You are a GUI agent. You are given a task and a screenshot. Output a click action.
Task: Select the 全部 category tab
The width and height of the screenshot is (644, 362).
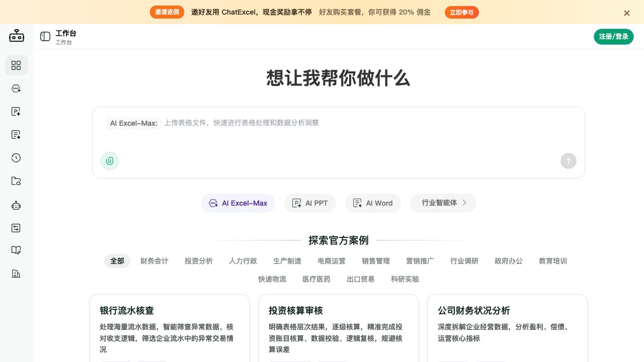tap(117, 261)
